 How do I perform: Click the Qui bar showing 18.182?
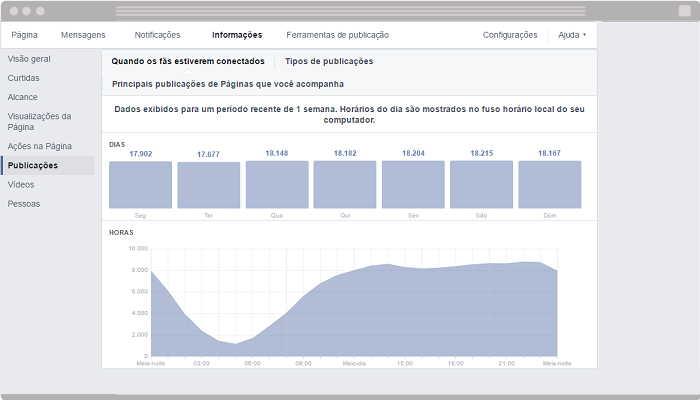tap(345, 185)
